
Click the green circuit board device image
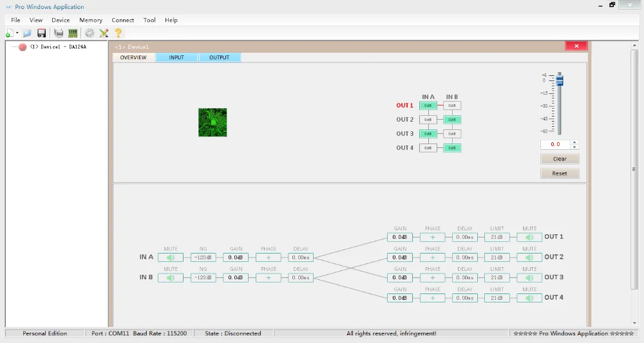213,122
